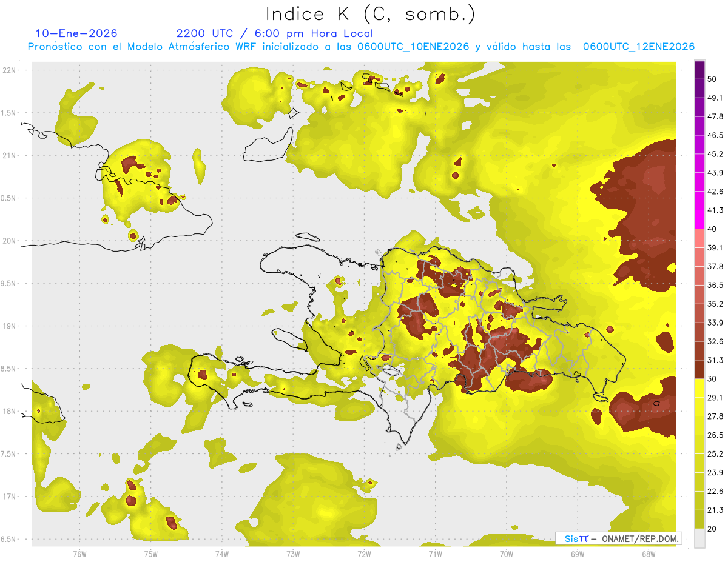Click the '47.8' color scale value

(x=715, y=116)
